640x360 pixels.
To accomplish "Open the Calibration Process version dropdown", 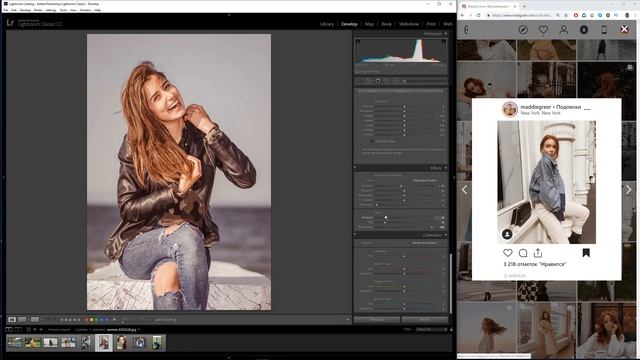I will [424, 243].
